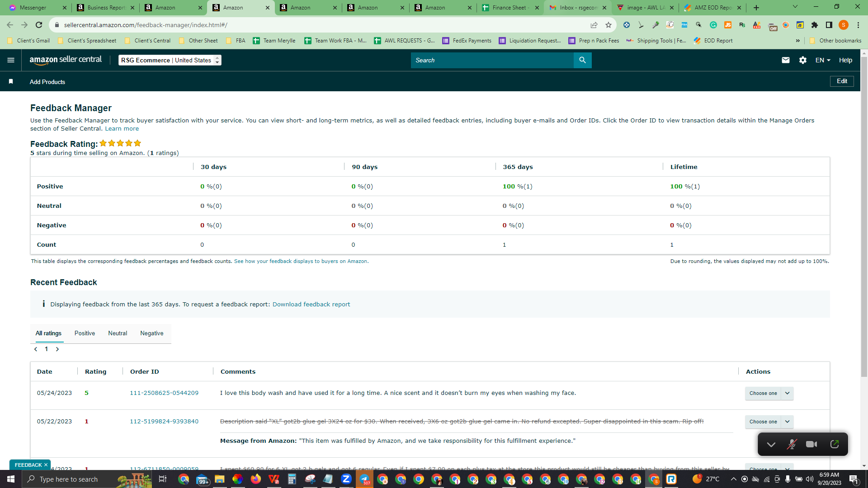Open Task View on the taskbar
This screenshot has height=488, width=868.
tap(163, 479)
